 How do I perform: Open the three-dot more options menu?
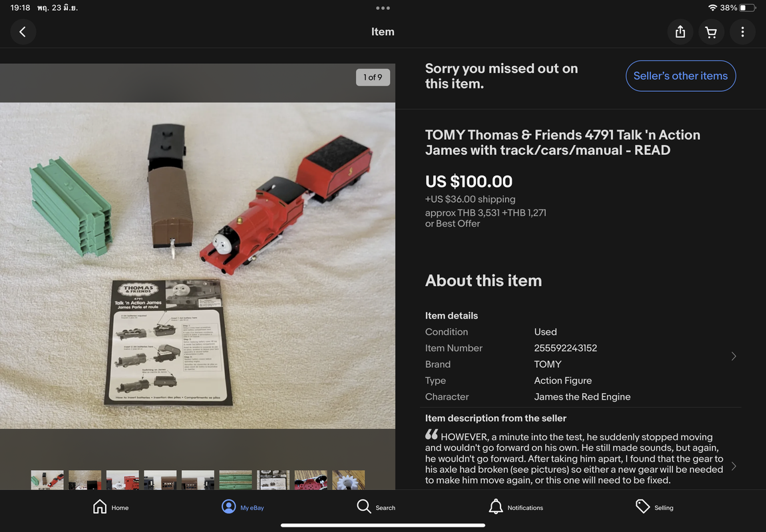click(743, 32)
